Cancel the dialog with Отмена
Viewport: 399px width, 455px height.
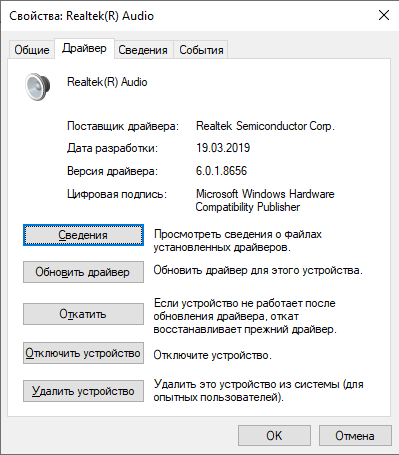(355, 435)
